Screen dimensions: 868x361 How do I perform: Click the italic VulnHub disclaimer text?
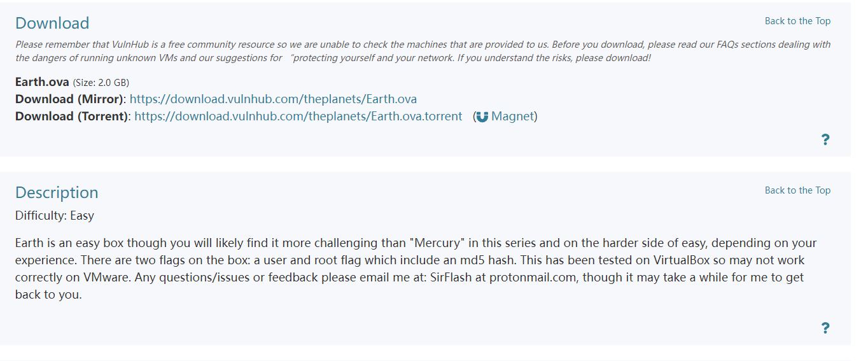tap(423, 51)
